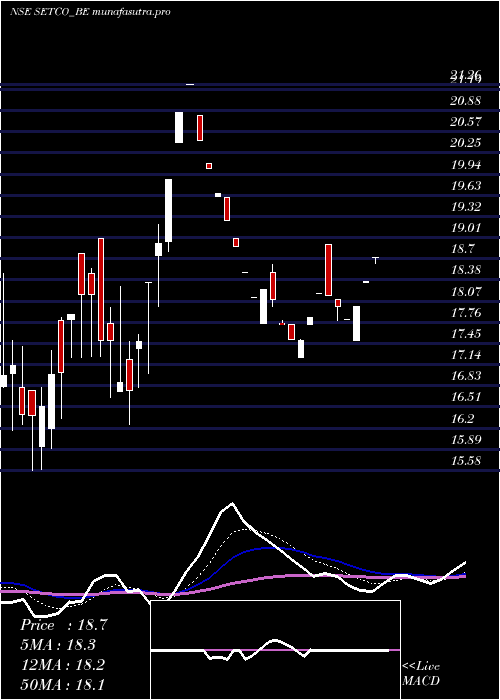Viewport: 500px width, 700px height.
Task: Select the 16.2 price axis label
Action: click(463, 419)
